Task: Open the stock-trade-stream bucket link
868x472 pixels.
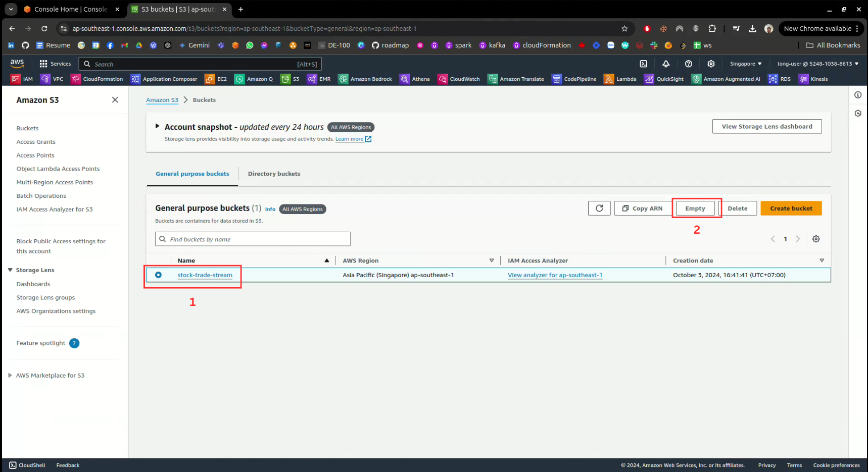Action: pos(205,275)
